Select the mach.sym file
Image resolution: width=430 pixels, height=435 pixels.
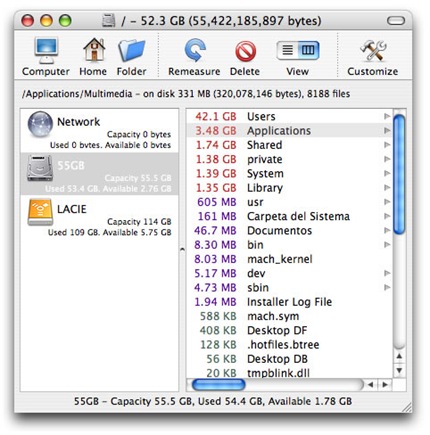point(289,316)
